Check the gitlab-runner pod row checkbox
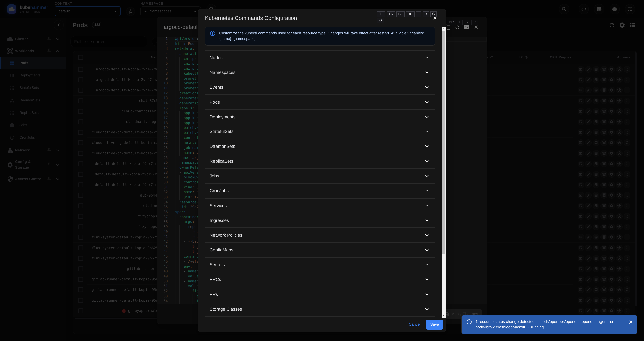This screenshot has width=644, height=341. 81,269
